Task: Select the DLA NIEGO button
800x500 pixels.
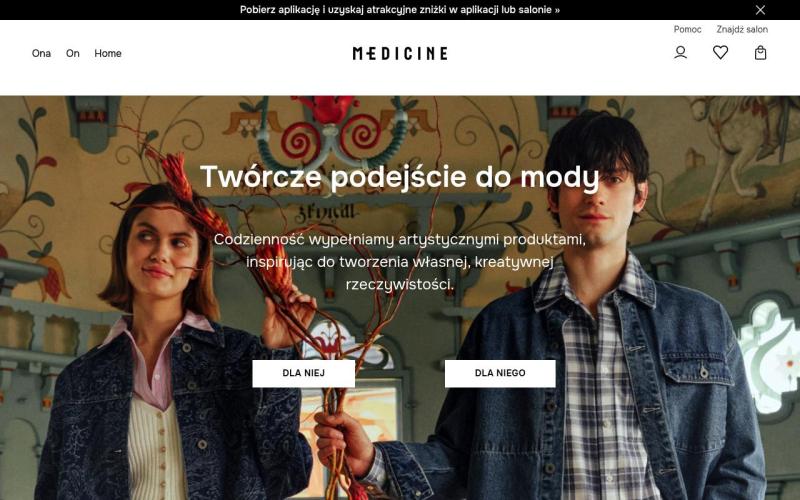Action: click(x=500, y=373)
